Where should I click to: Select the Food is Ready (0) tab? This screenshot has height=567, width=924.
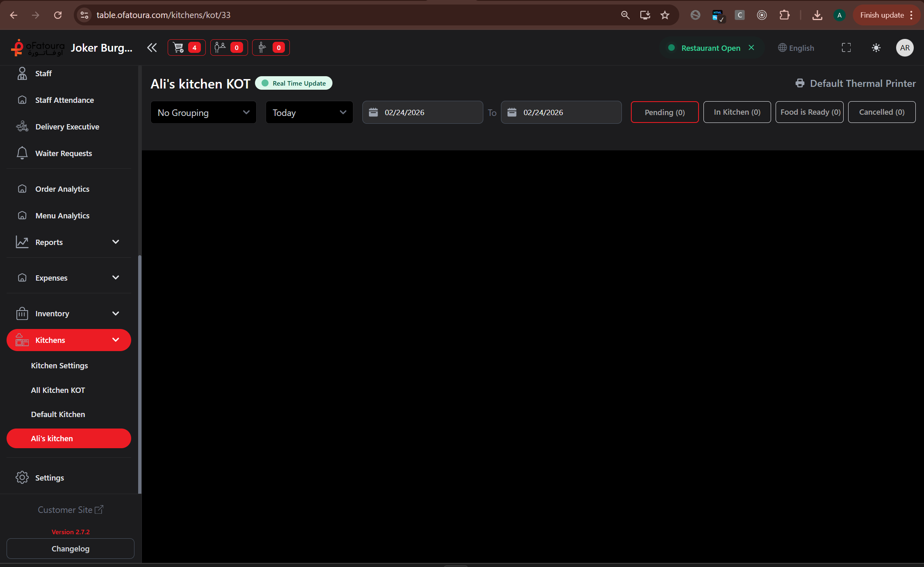(809, 112)
